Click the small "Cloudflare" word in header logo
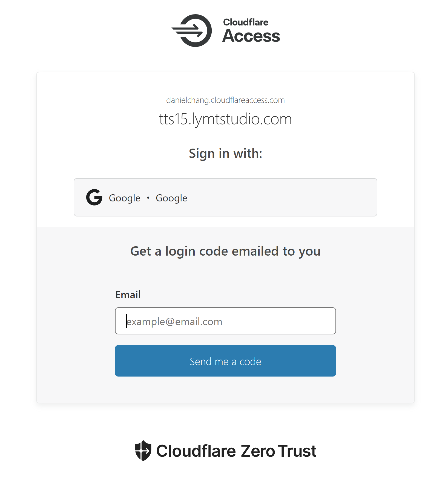The width and height of the screenshot is (448, 486). click(x=246, y=22)
